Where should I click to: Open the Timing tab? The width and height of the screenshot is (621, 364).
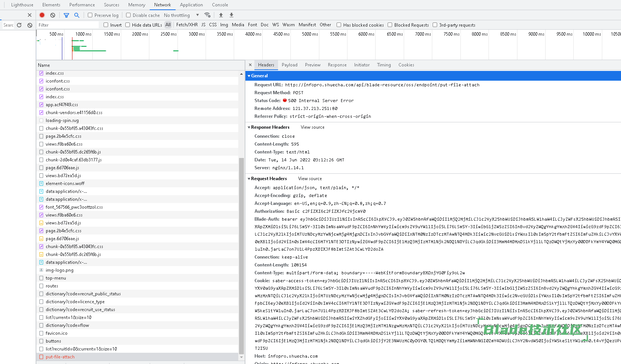click(x=384, y=65)
